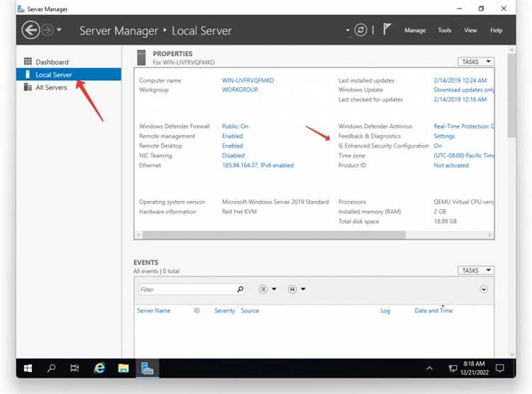Click the Windows Start button
This screenshot has height=394, width=532.
pyautogui.click(x=28, y=368)
